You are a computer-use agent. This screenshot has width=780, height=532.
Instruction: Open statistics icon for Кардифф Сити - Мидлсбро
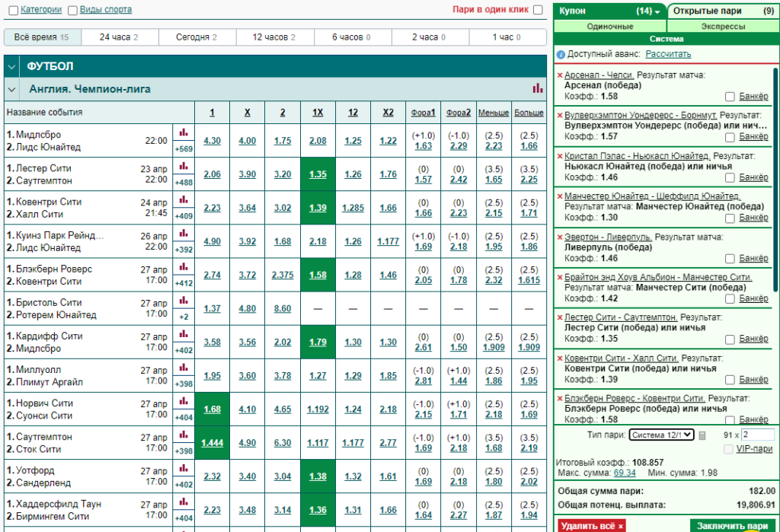pyautogui.click(x=184, y=334)
